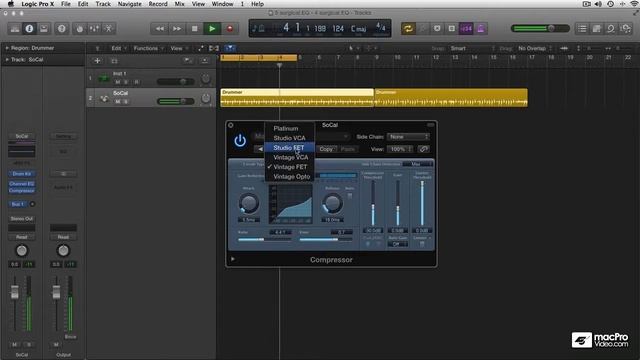Expand the Compressor extended parameters triangle

[233, 259]
